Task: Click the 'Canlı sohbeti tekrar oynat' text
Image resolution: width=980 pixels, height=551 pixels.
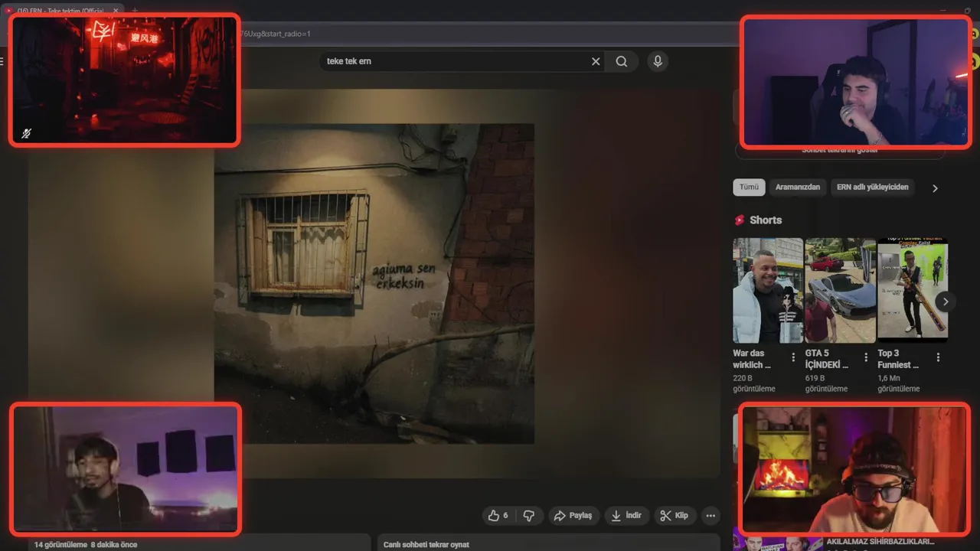Action: pos(426,545)
